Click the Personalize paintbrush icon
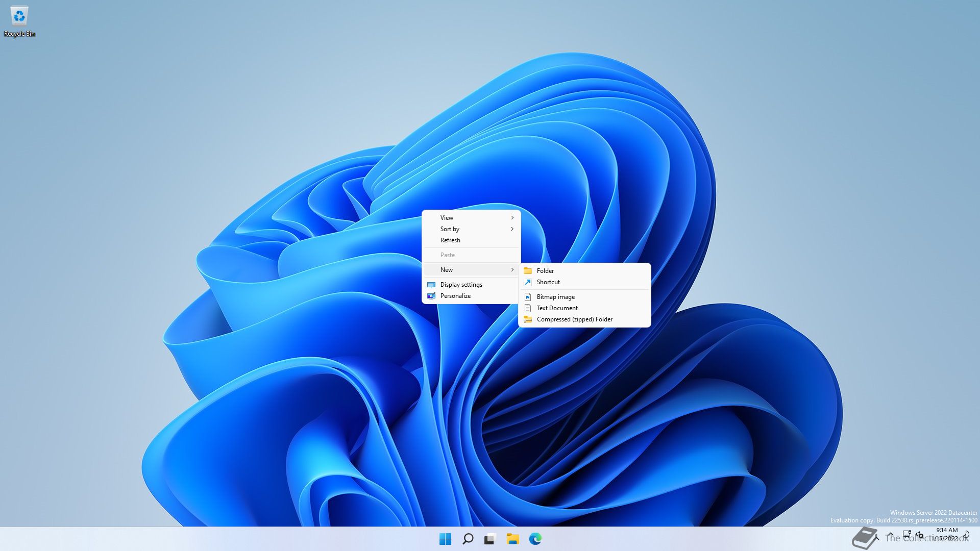Screen dimensions: 980x551 pos(431,296)
